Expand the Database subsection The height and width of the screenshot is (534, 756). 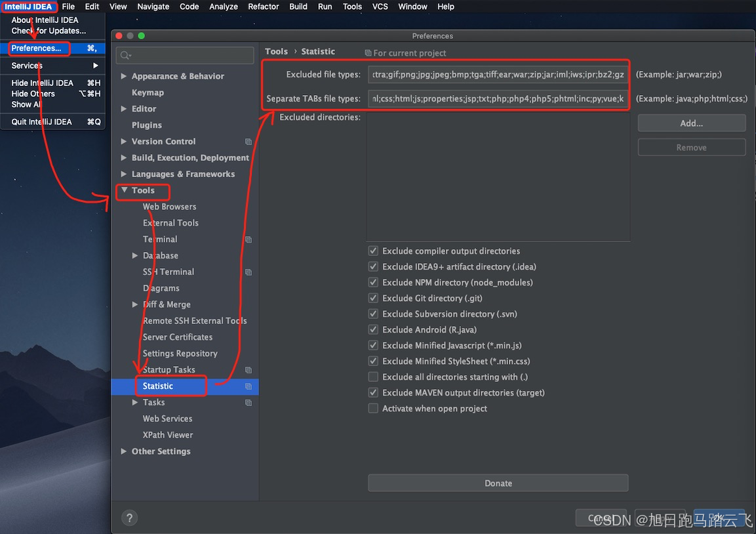coord(135,256)
